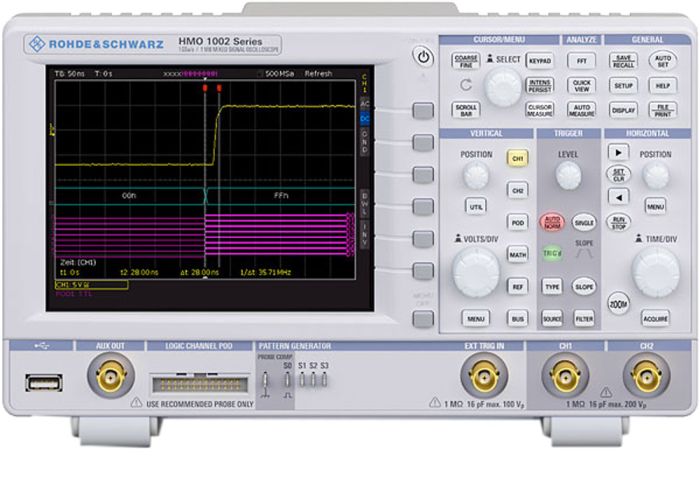700x478 pixels.
Task: Open DISPLAY settings button
Action: coord(623,110)
